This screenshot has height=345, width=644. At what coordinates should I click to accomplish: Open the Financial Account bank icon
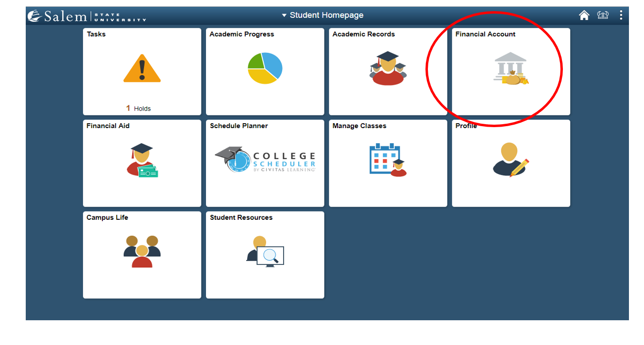click(510, 68)
